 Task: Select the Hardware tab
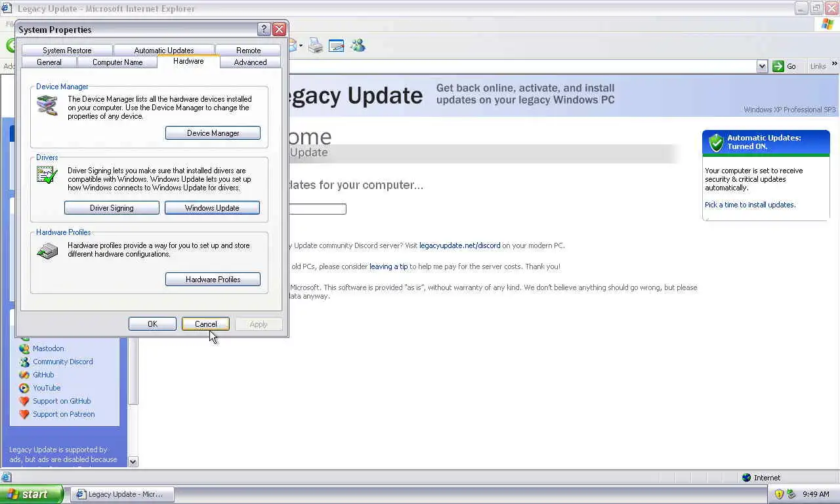click(188, 61)
